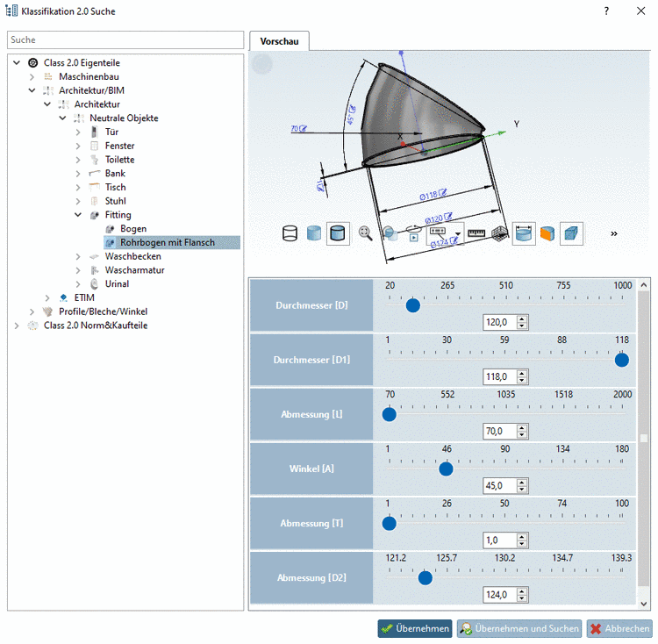This screenshot has height=644, width=658.
Task: Expand Fenster tree node
Action: (x=78, y=146)
